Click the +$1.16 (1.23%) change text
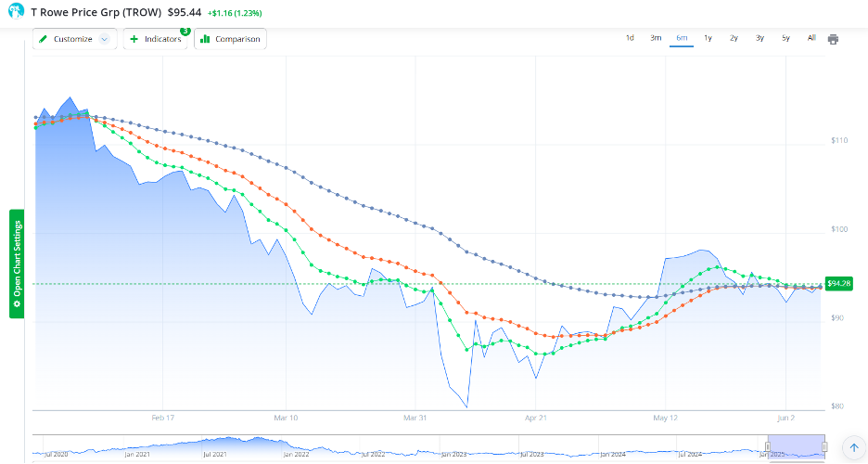This screenshot has height=464, width=868. 235,13
